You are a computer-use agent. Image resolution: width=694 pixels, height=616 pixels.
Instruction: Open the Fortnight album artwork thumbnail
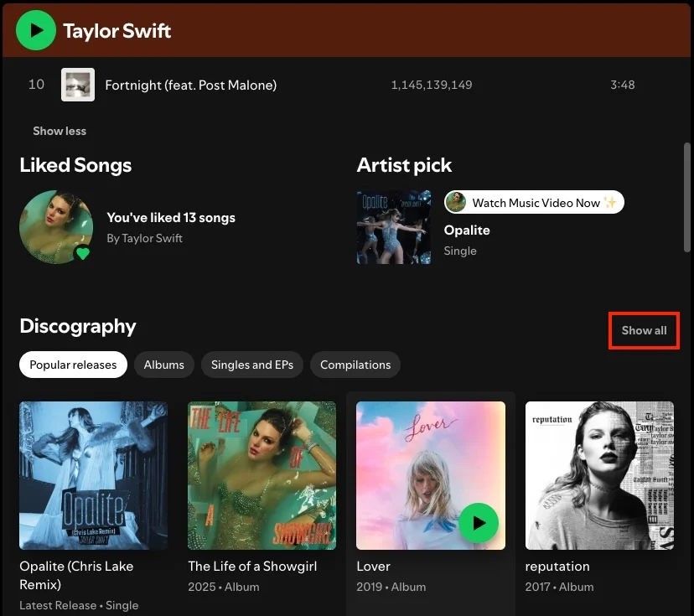tap(78, 85)
